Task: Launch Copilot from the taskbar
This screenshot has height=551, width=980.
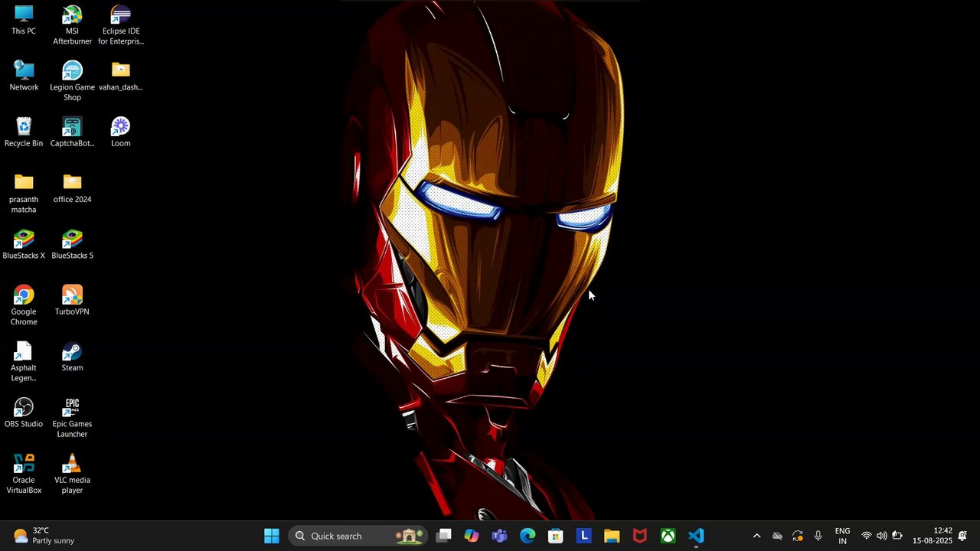Action: 472,536
